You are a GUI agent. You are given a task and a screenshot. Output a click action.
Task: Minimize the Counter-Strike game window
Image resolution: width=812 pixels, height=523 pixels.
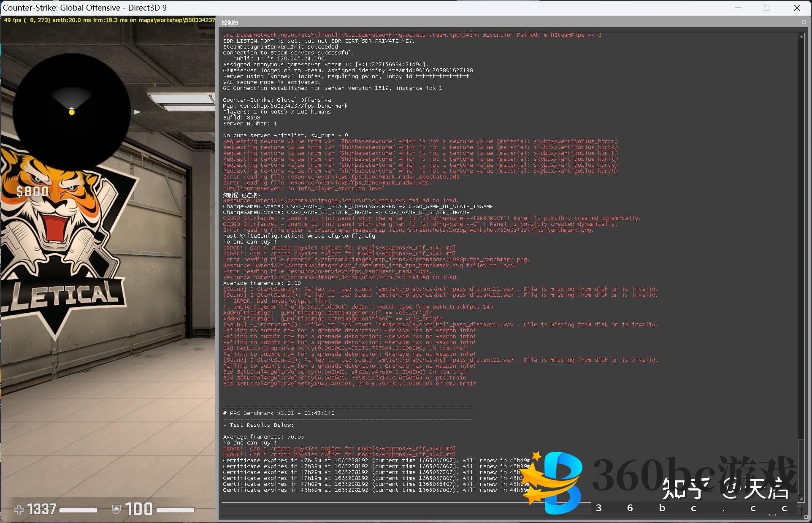click(x=738, y=8)
